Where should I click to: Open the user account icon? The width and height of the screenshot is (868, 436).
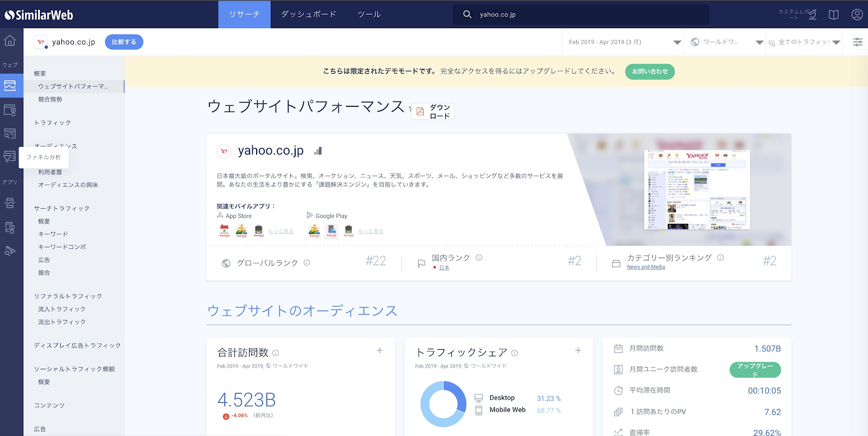tap(857, 15)
